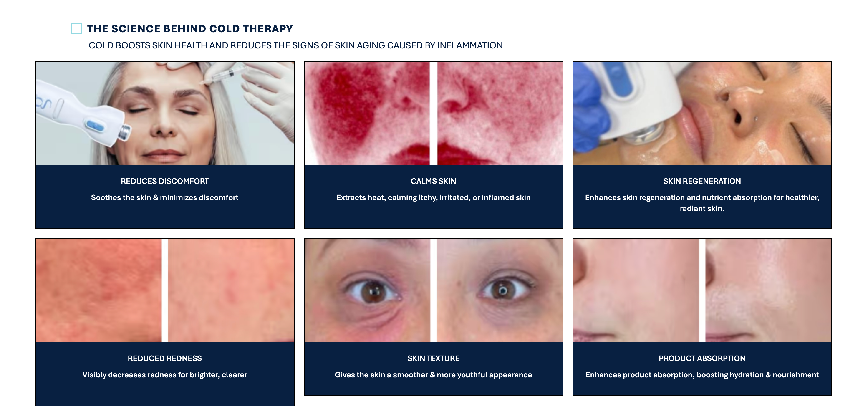Open the Skin Texture eye comparison image

click(433, 291)
